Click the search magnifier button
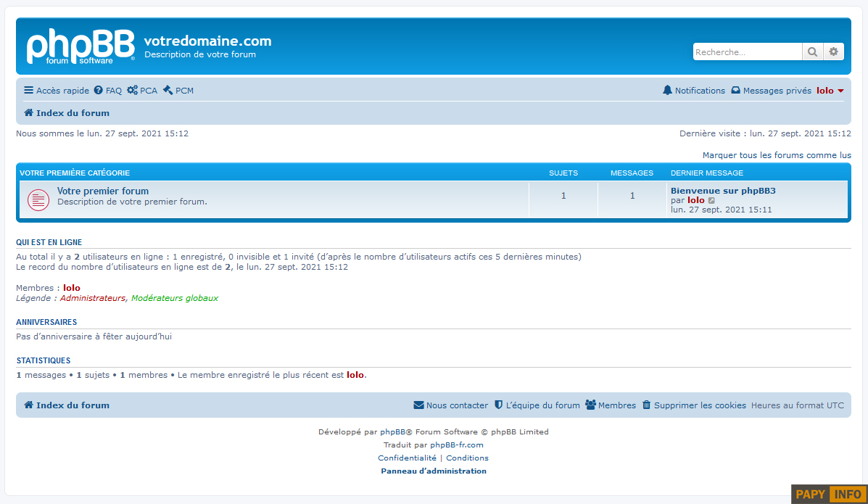 click(x=812, y=52)
